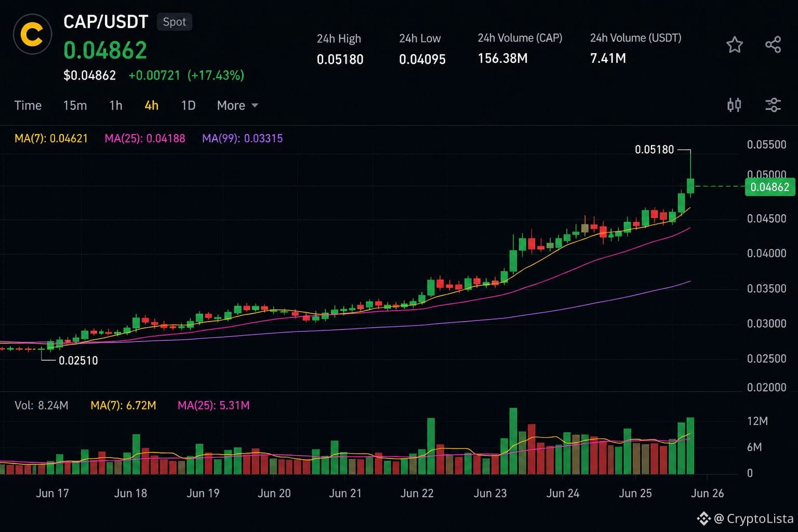The image size is (798, 532).
Task: Click the MA(99): 0.03315 indicator label
Action: point(243,138)
